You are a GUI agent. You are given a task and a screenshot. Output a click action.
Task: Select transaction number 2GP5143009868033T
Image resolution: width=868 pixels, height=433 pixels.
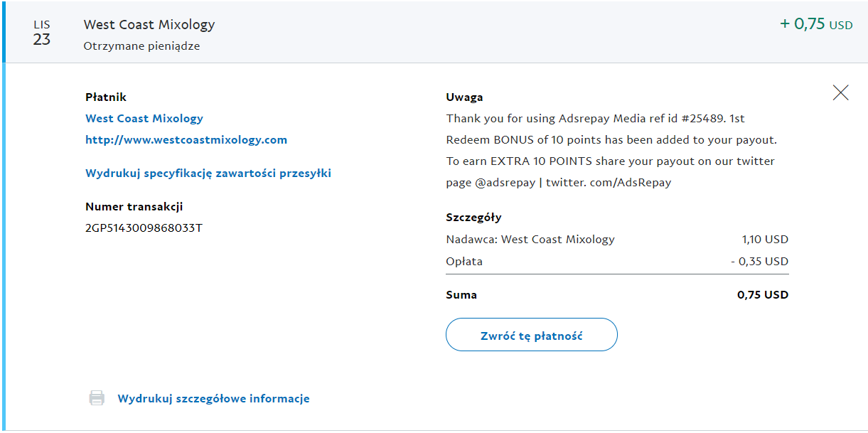coord(144,228)
